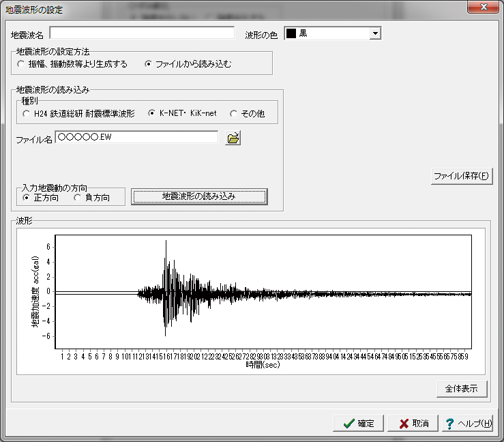
Task: Open the folder browse icon beside ファイル名
Action: point(233,138)
